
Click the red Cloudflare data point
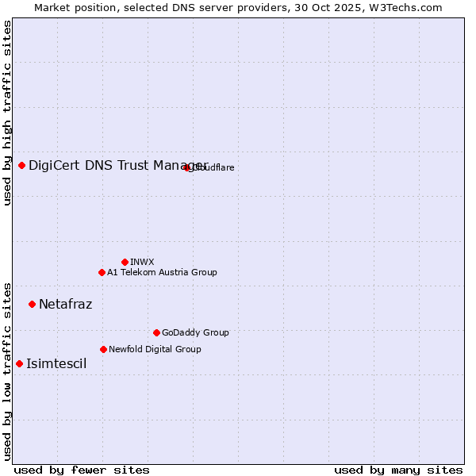187,167
